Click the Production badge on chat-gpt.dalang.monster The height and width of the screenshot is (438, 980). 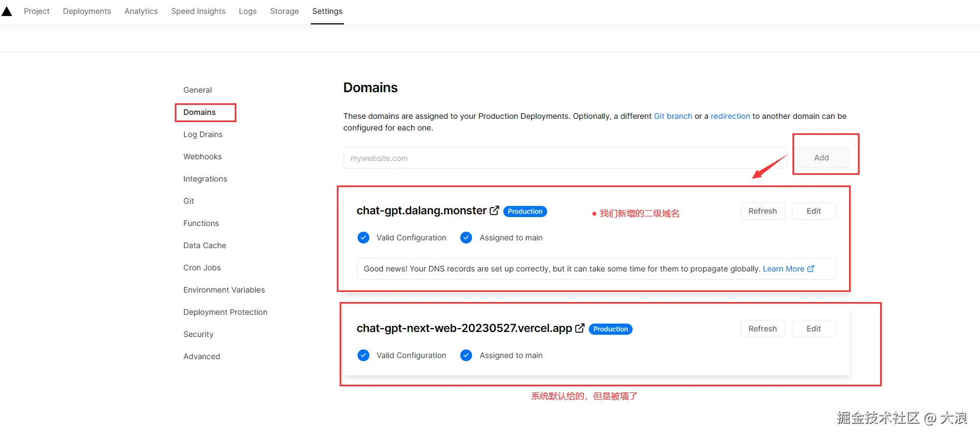(x=525, y=212)
